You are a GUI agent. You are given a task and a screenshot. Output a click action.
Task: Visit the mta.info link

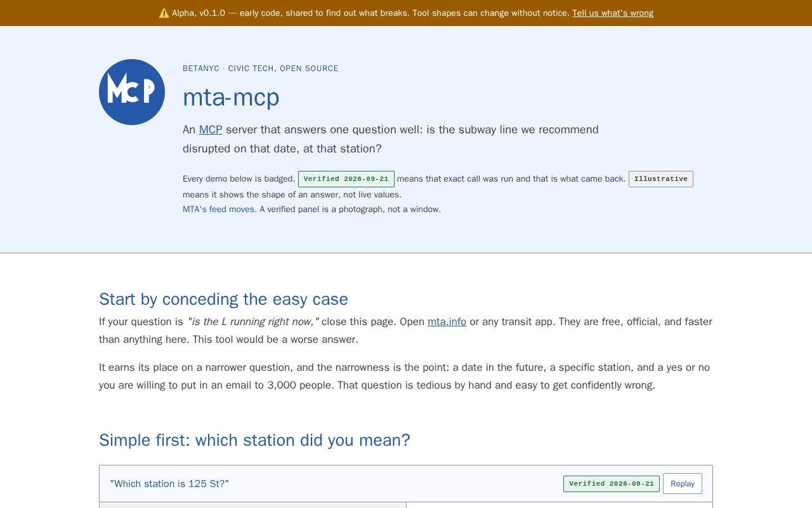[447, 321]
